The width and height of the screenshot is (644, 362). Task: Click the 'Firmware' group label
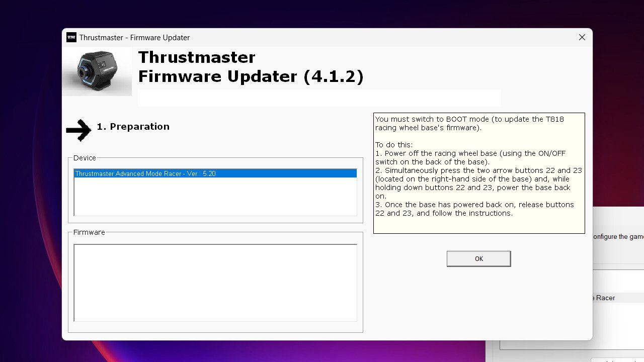89,232
